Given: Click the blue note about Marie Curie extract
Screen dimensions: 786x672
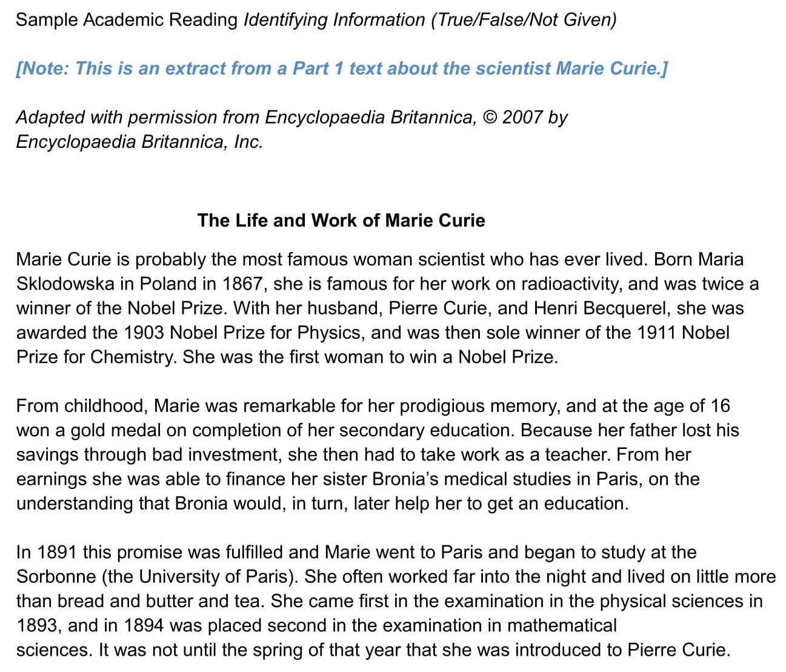Looking at the screenshot, I should pyautogui.click(x=341, y=68).
